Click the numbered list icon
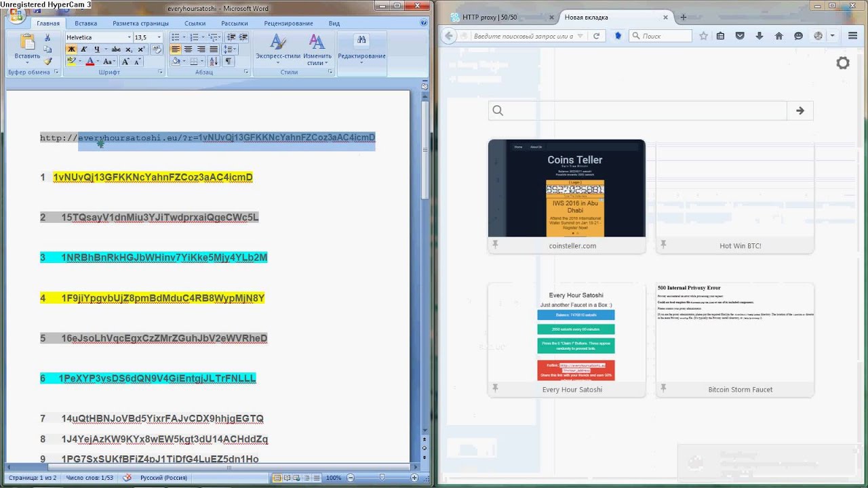This screenshot has height=488, width=868. pyautogui.click(x=193, y=37)
